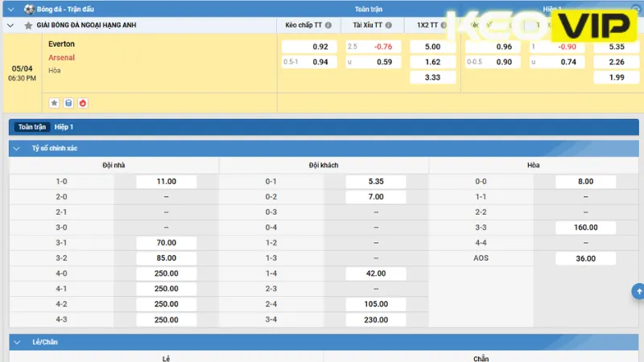Expand the top-left chevron in header bar

(x=10, y=9)
